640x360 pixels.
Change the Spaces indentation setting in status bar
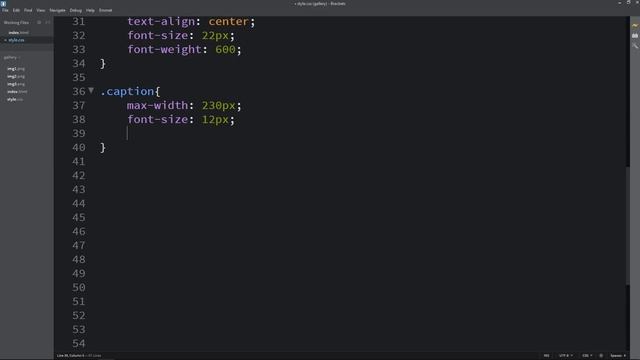(618, 356)
